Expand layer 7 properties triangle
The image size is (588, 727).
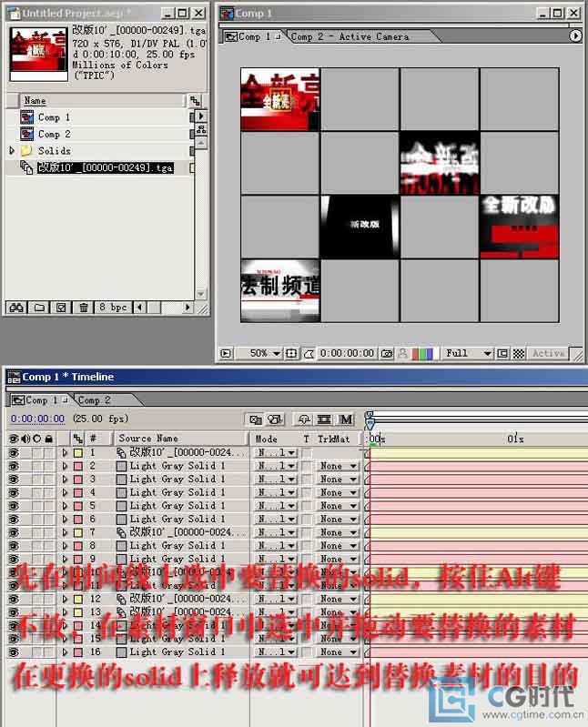click(65, 532)
